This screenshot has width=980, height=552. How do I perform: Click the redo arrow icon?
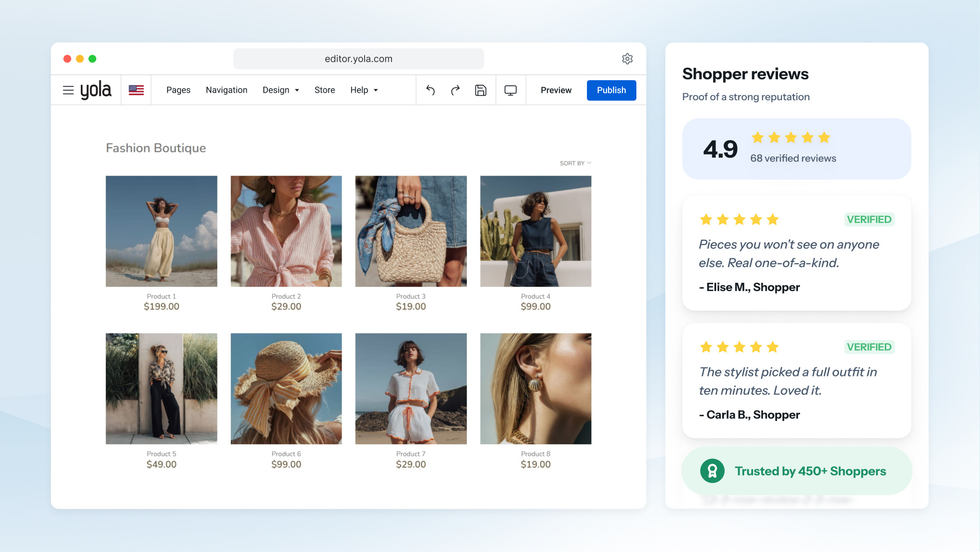(455, 90)
